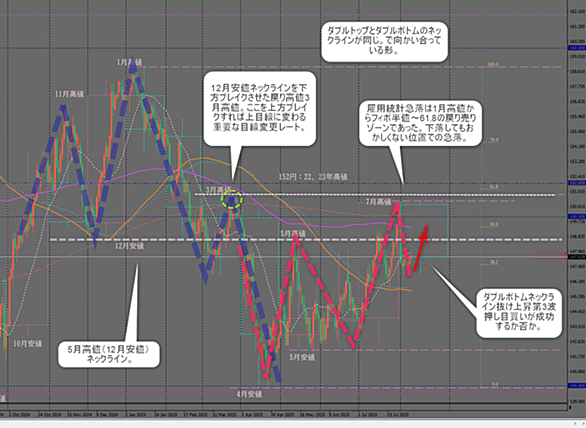The height and width of the screenshot is (428, 586).
Task: Click the '24 Oct 2024' date on the time axis
Action: click(x=50, y=415)
